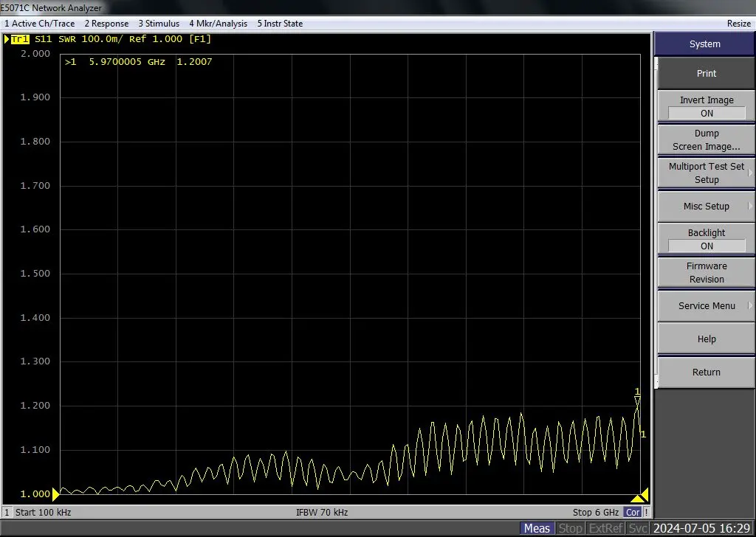Screen dimensions: 756x537
Task: Click the ExtRef status indicator
Action: click(x=605, y=528)
